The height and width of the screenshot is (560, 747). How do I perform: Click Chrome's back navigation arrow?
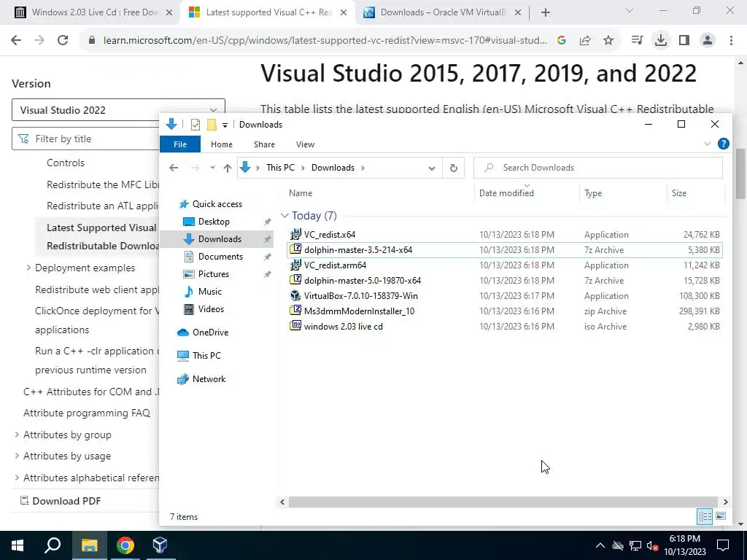pos(16,41)
